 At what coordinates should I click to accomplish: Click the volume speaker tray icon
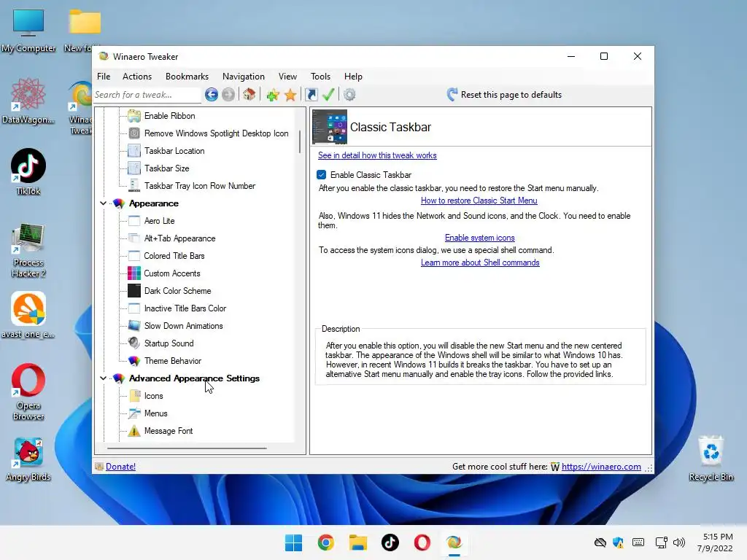click(679, 542)
